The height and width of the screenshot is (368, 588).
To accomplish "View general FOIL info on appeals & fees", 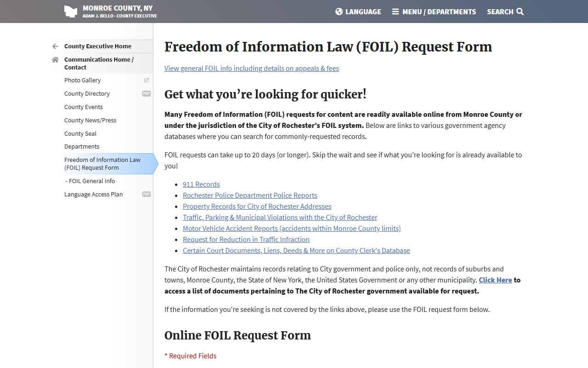I will pos(252,68).
